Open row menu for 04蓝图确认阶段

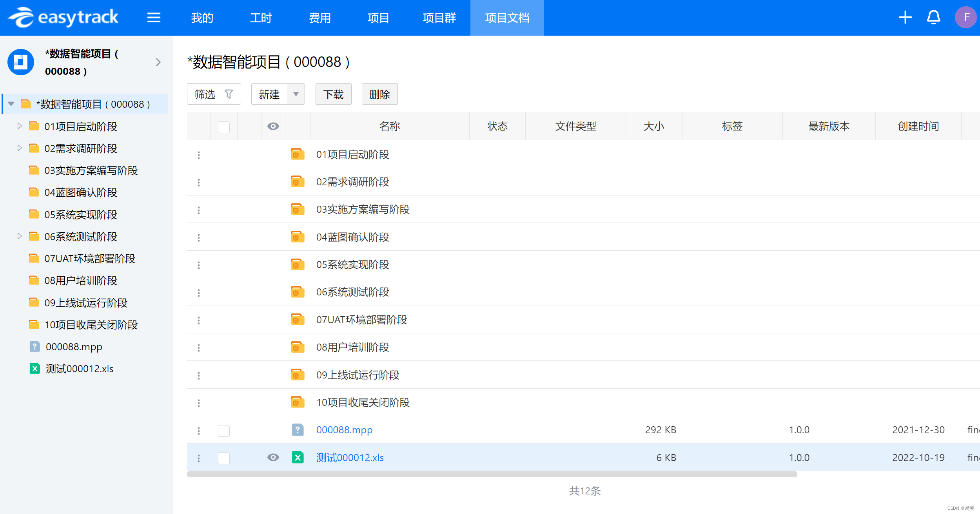point(199,237)
